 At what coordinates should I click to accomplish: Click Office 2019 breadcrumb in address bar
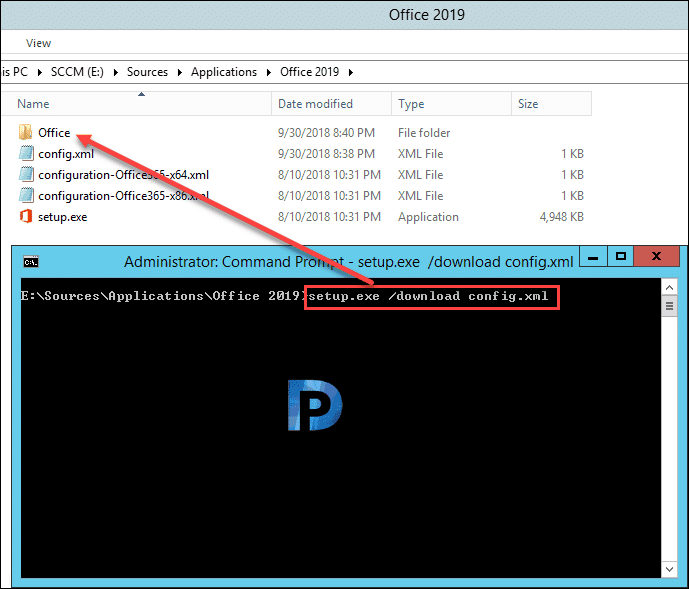(x=309, y=72)
